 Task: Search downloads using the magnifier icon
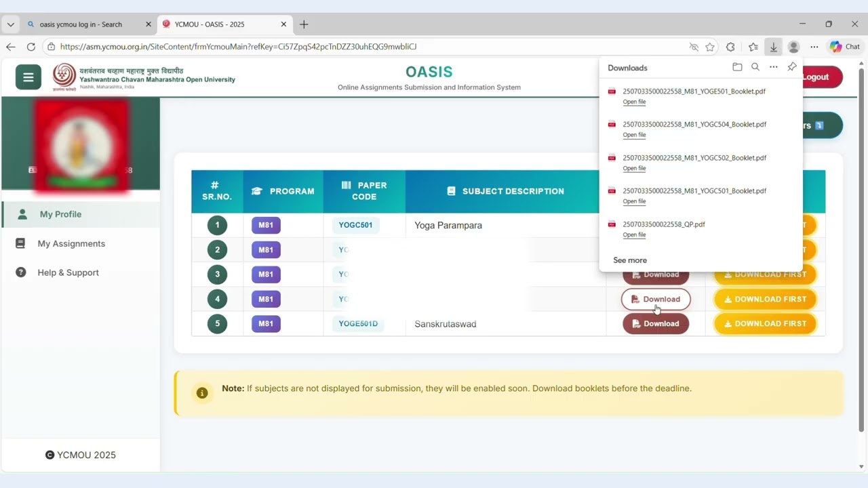[755, 67]
